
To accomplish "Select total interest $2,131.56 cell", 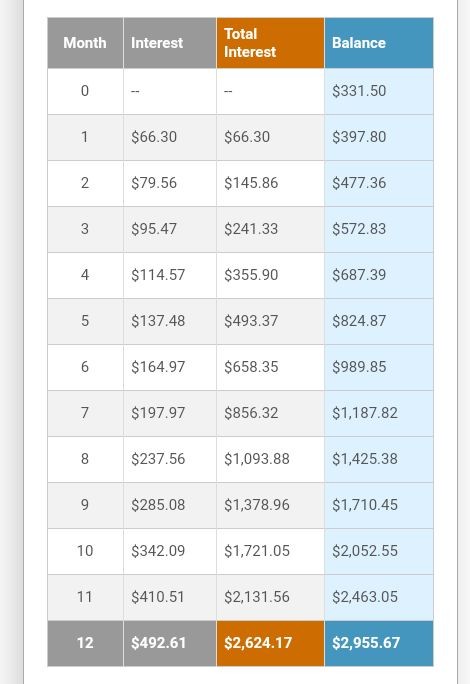I will pyautogui.click(x=270, y=597).
